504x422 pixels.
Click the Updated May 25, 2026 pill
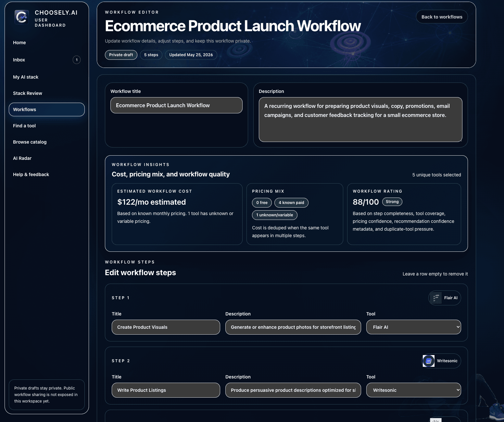(x=191, y=55)
